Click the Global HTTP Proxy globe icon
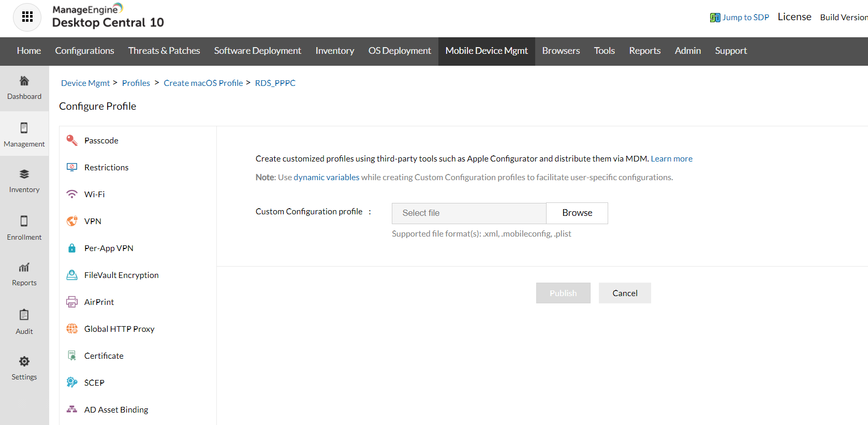 pos(72,329)
